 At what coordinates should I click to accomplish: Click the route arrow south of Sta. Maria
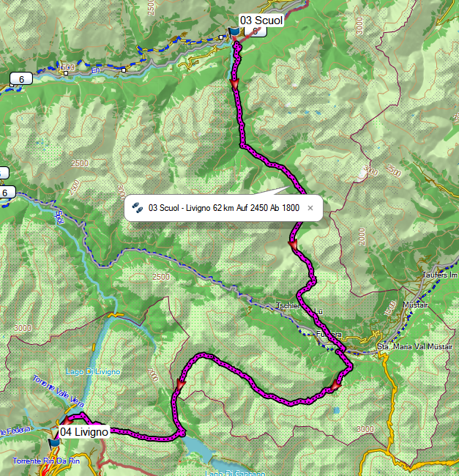point(335,386)
